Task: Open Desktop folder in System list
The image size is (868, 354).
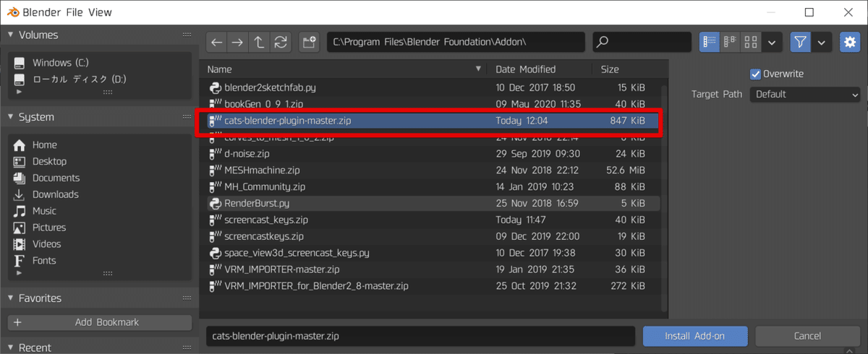Action: coord(99,162)
